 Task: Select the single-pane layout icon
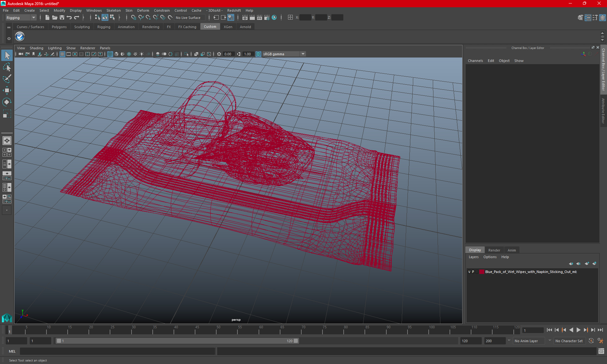click(x=7, y=141)
